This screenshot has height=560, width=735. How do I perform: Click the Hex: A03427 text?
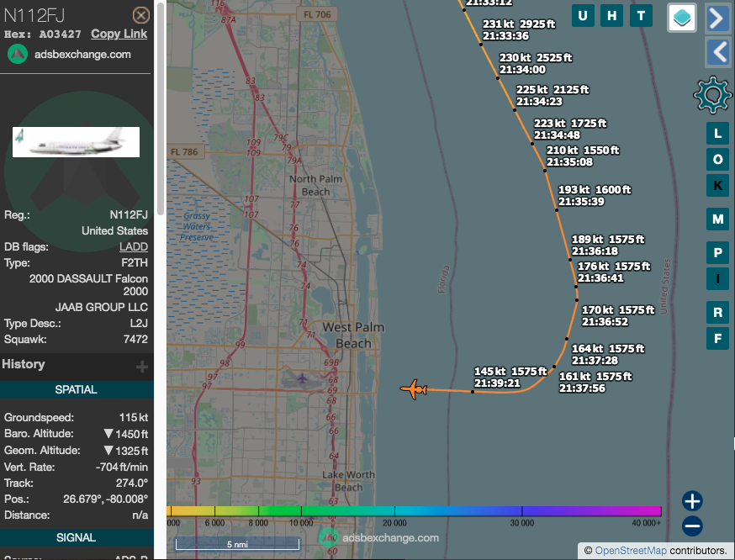pos(43,34)
